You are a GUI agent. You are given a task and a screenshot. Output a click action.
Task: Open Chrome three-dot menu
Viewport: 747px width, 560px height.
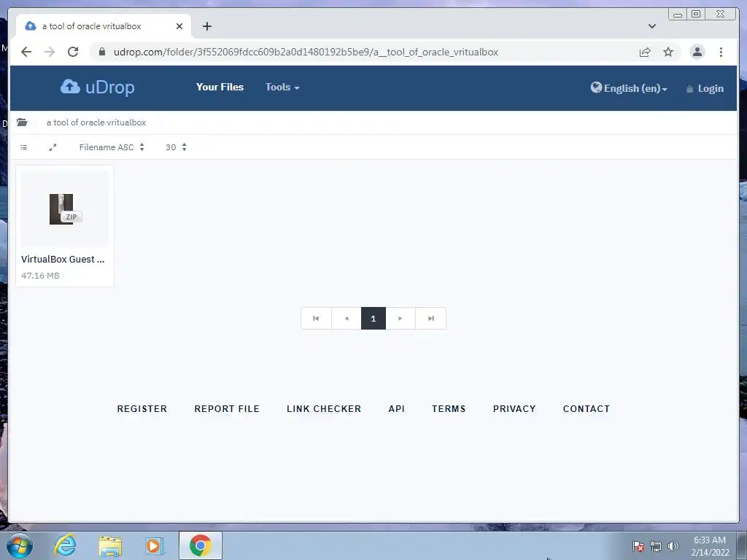tap(721, 52)
